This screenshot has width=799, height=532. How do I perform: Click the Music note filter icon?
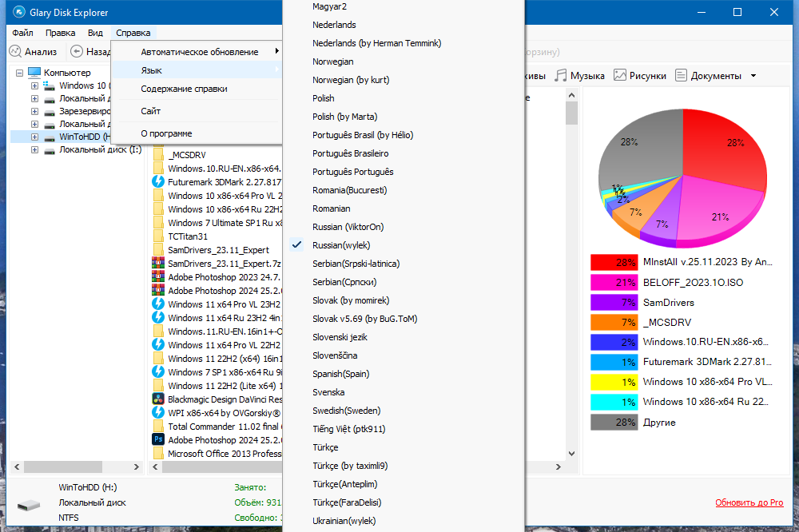point(561,75)
